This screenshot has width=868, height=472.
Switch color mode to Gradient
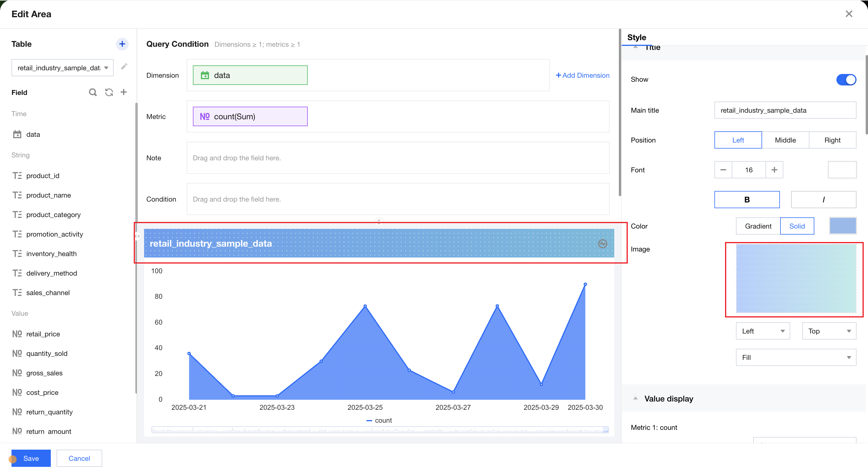[x=758, y=226]
